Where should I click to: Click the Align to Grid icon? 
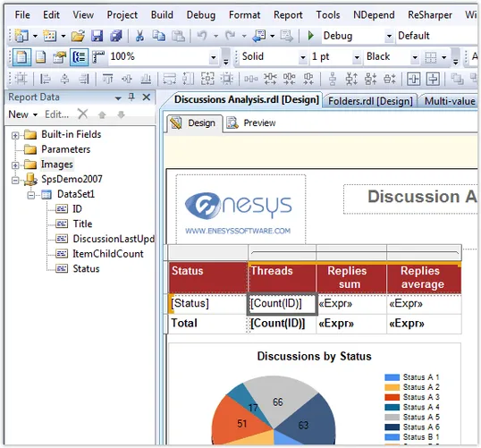(21, 80)
